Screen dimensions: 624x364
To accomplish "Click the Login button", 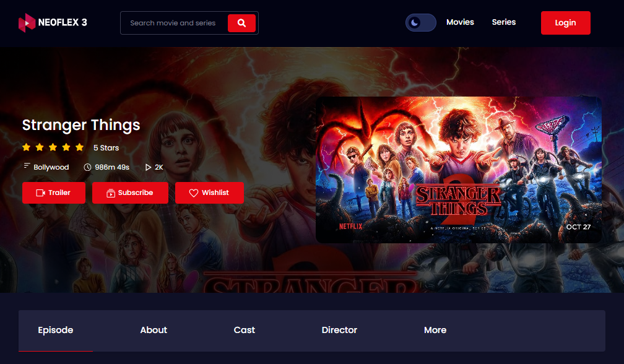I will point(565,22).
